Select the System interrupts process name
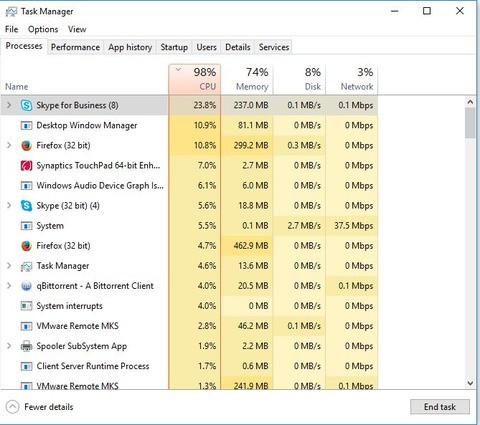 [69, 306]
